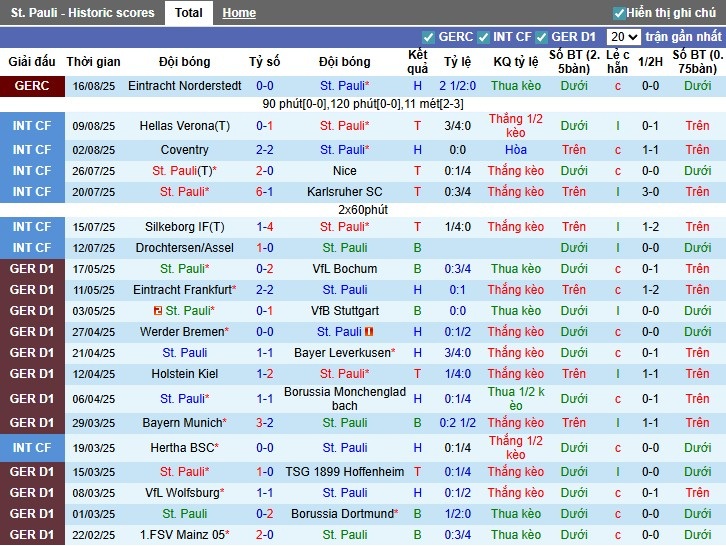
Task: Click the dark red GERC league badge
Action: (x=31, y=86)
